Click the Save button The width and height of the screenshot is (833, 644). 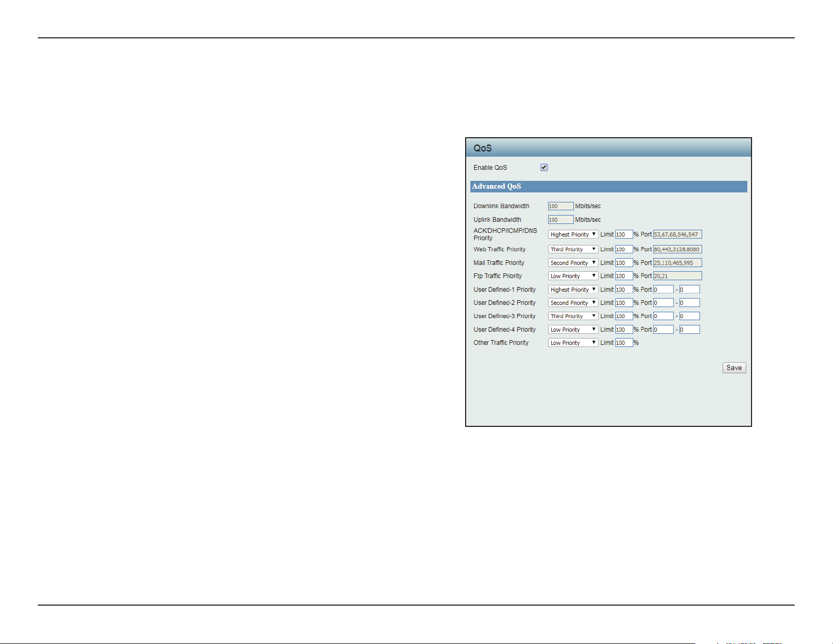734,368
